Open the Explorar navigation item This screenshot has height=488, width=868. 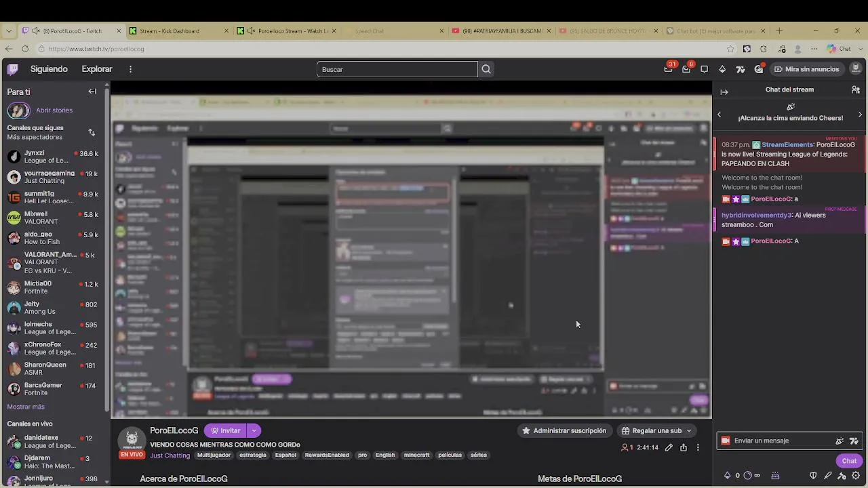point(97,69)
